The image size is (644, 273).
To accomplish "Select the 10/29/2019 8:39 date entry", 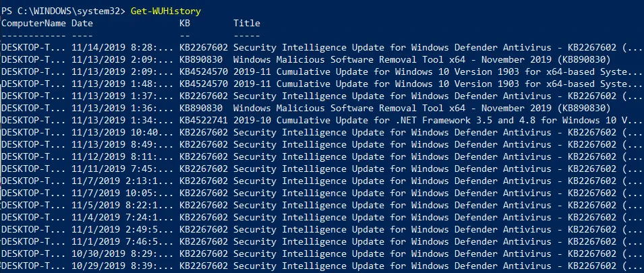I will coord(122,266).
